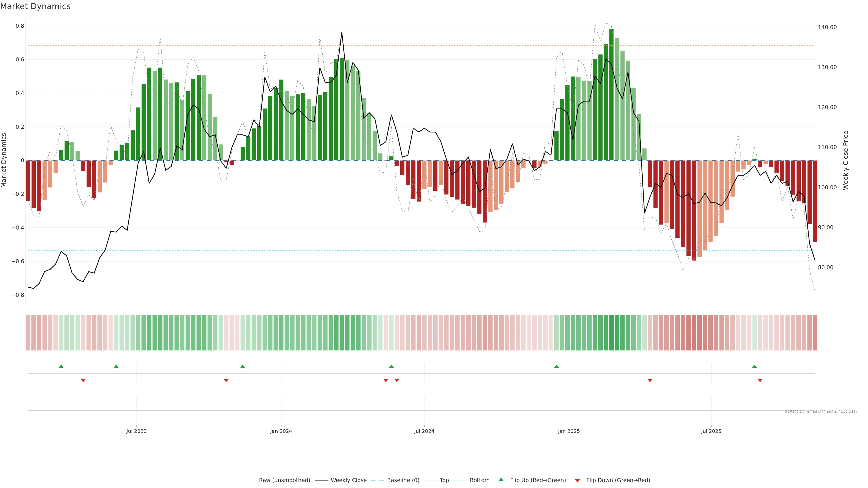Click the green flip-up triangle after Jul 2025
Screen dimensions: 868x488
click(x=755, y=366)
